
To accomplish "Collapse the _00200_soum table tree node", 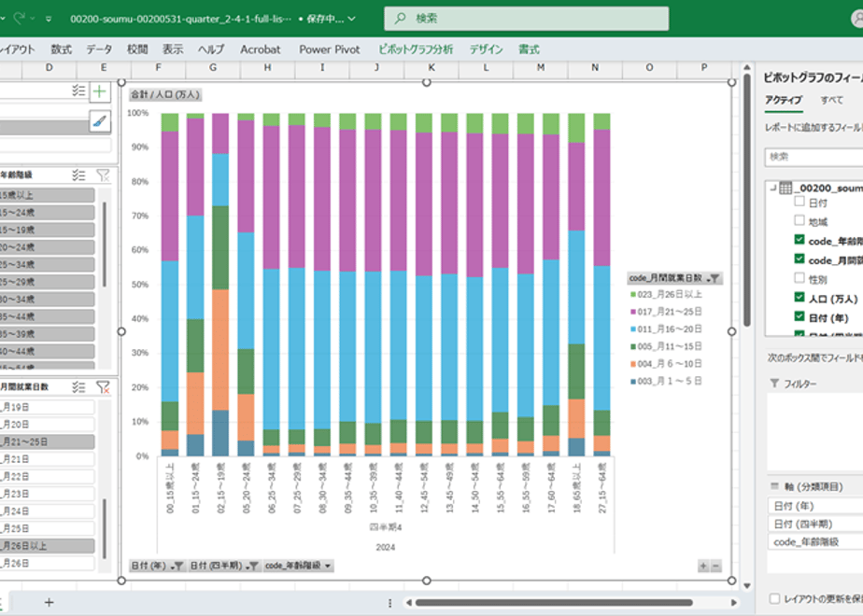I will click(x=772, y=188).
